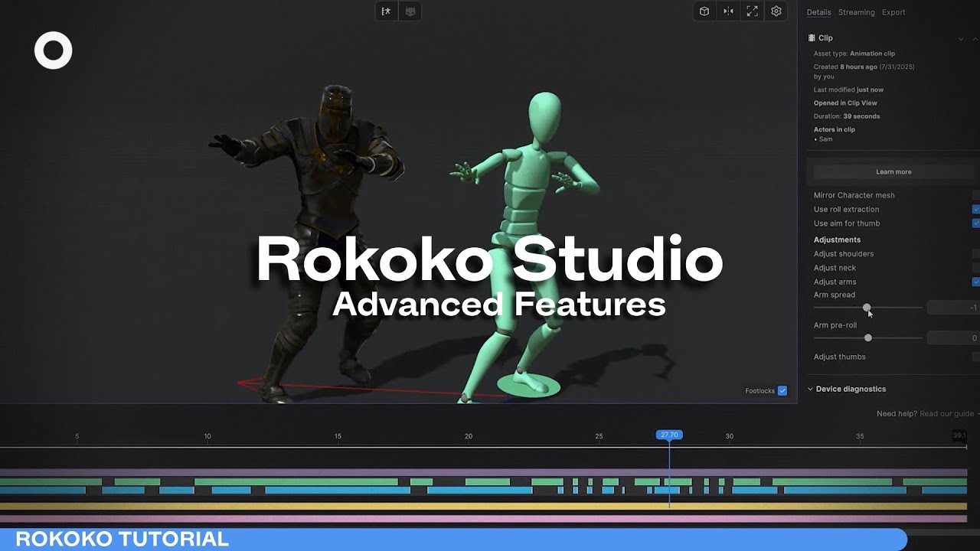Click timeline ruler at the 35 mark

[x=860, y=437]
